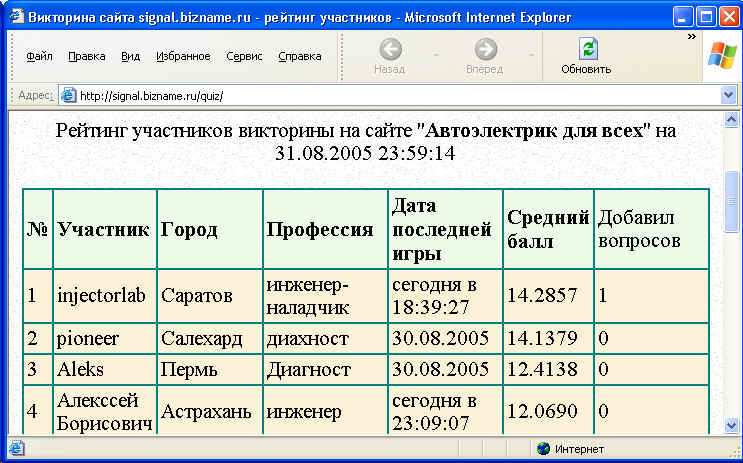Click the Средний балл column header
This screenshot has height=463, width=743.
point(548,229)
